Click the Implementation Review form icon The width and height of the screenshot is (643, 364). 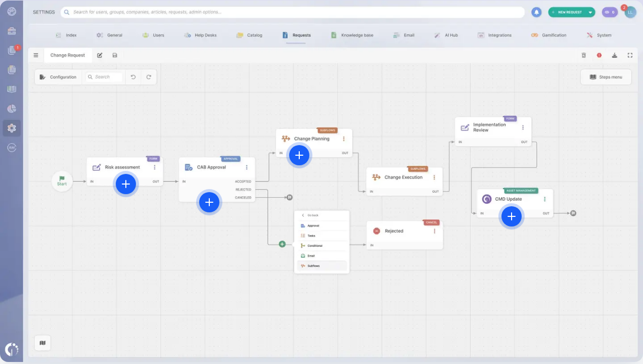pyautogui.click(x=465, y=127)
